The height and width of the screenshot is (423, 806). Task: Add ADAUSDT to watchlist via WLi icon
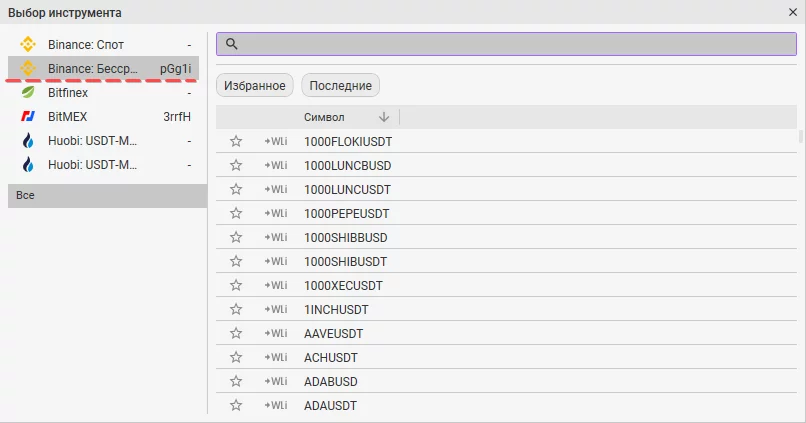click(x=276, y=405)
